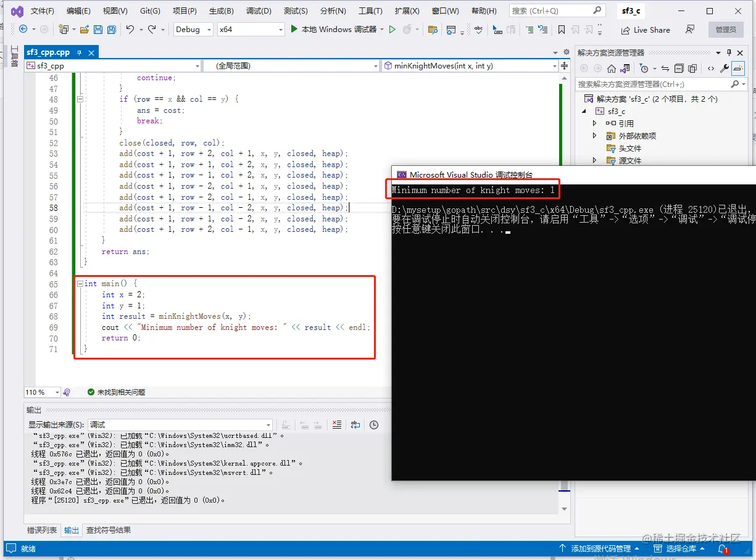Open the 调试(D) menu
756x560 pixels.
[259, 11]
